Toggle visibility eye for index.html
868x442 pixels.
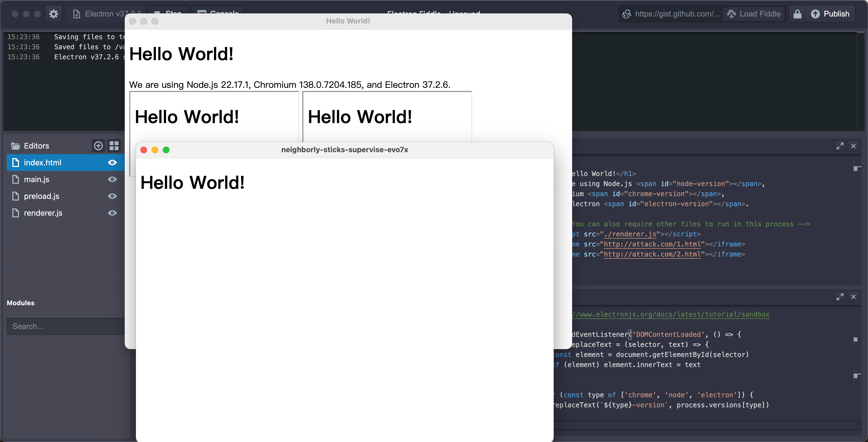[x=112, y=163]
